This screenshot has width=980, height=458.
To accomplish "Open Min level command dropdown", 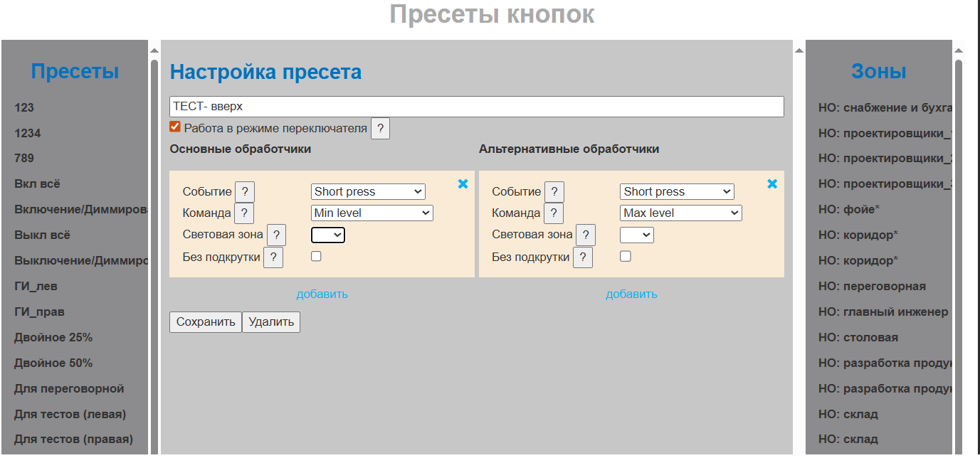I will (x=372, y=213).
